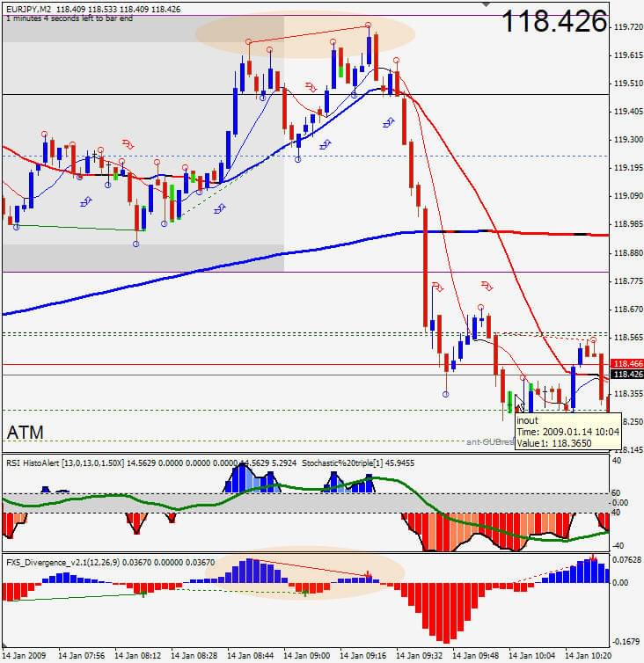The height and width of the screenshot is (663, 644).
Task: Click the black 118.426 current price tag
Action: coord(627,375)
